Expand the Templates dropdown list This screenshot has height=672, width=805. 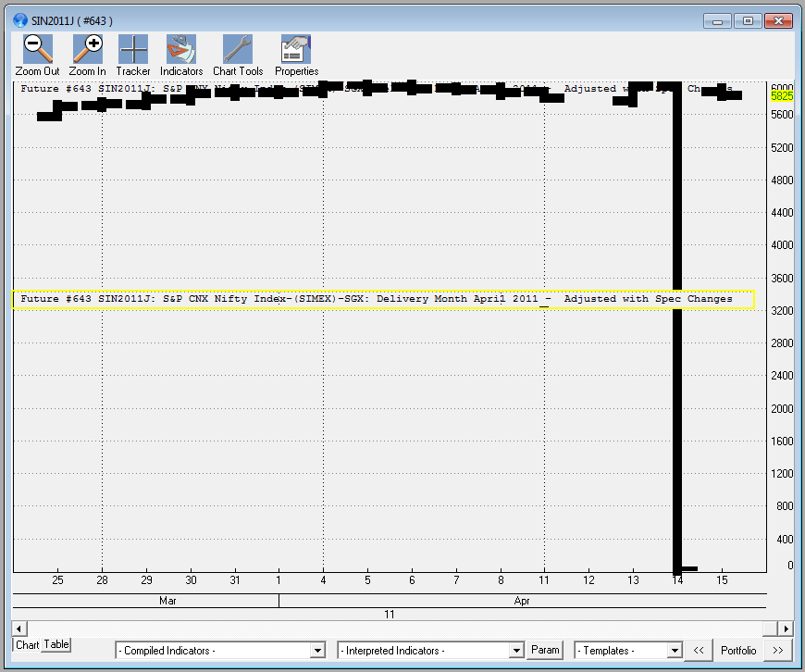pyautogui.click(x=676, y=650)
